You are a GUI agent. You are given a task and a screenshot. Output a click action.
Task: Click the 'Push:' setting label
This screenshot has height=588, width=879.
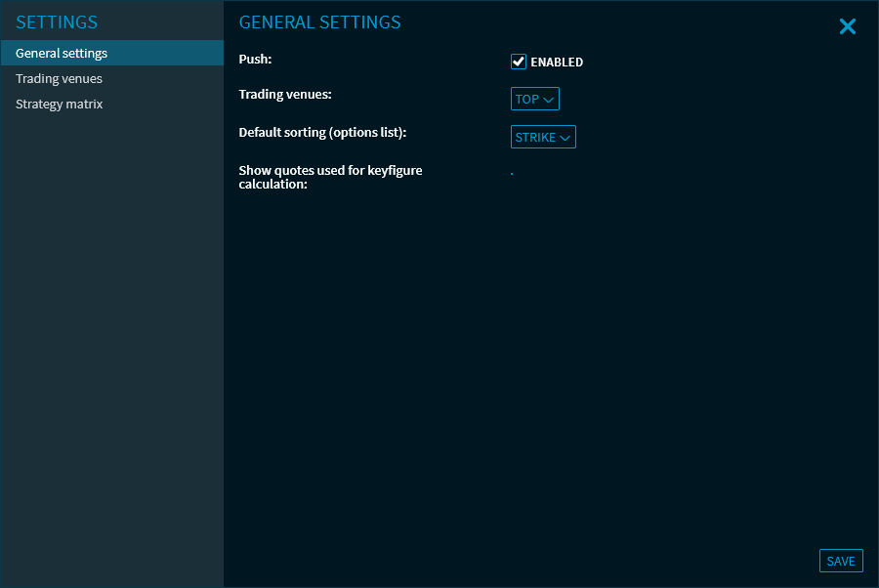click(255, 60)
